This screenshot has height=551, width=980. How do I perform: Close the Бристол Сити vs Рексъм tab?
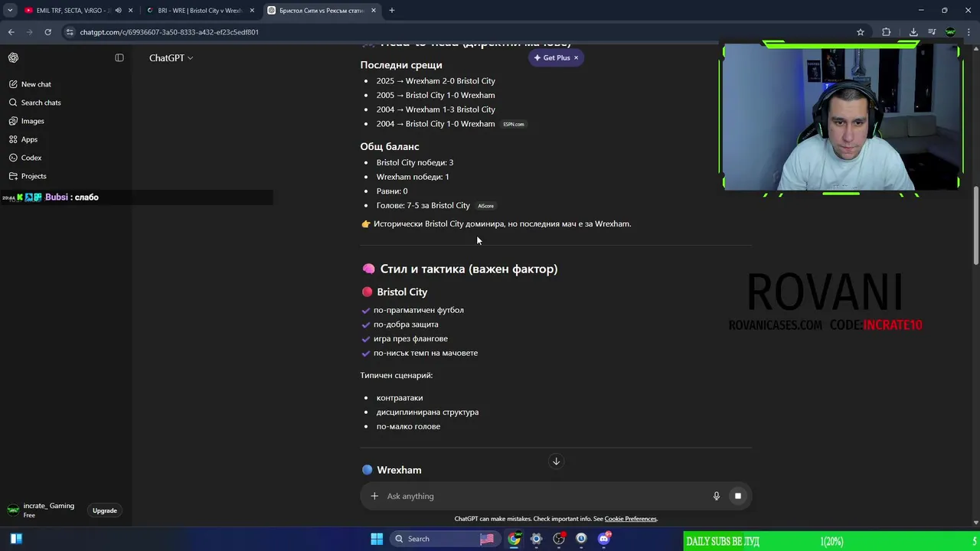coord(373,11)
